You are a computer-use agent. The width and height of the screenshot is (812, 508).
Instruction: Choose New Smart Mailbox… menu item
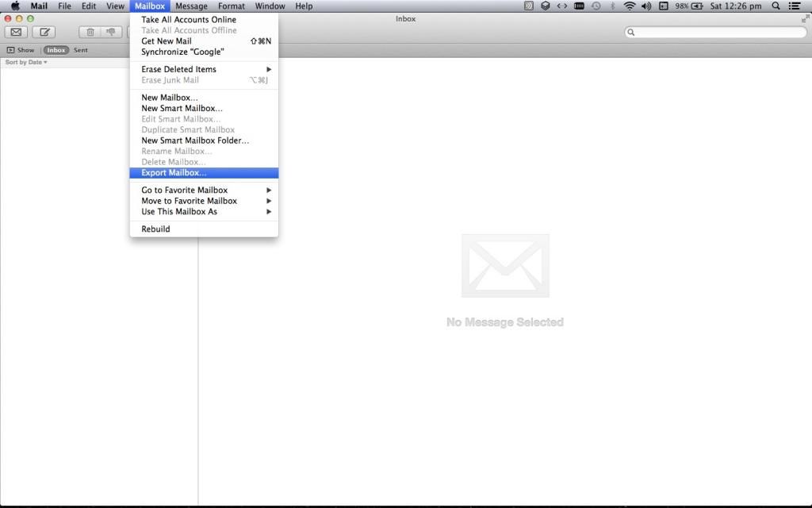coord(204,108)
